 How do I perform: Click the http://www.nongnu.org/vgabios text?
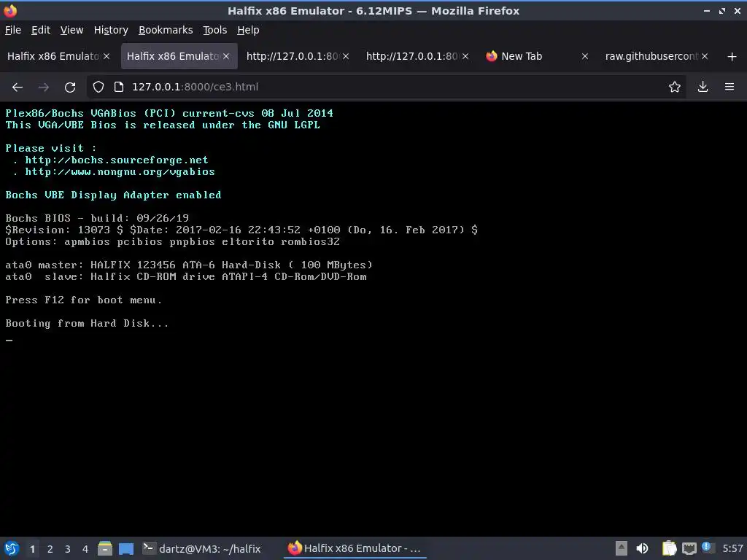pos(120,172)
